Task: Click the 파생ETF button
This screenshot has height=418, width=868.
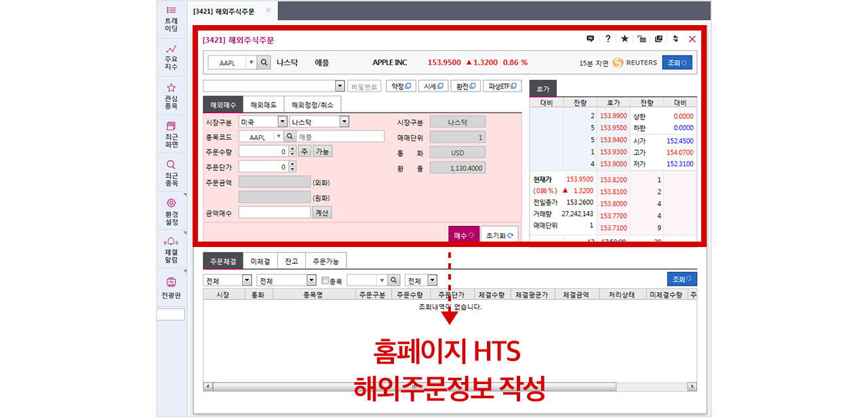Action: point(504,86)
